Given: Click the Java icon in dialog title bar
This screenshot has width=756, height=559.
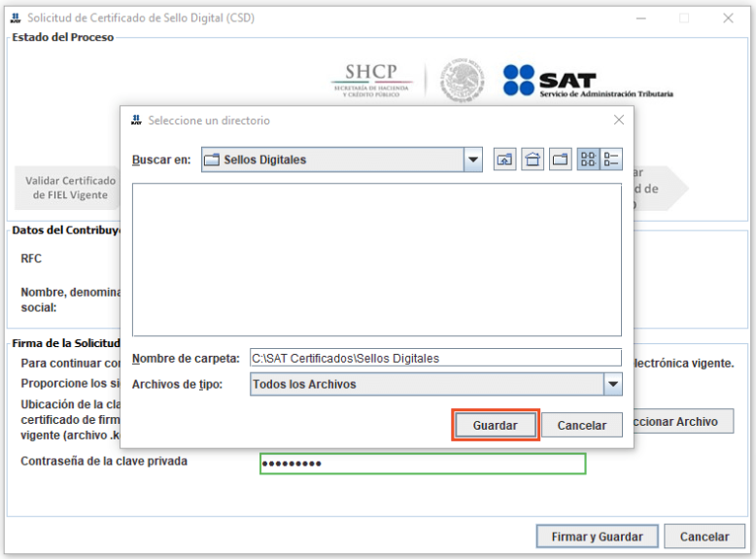Looking at the screenshot, I should [136, 121].
